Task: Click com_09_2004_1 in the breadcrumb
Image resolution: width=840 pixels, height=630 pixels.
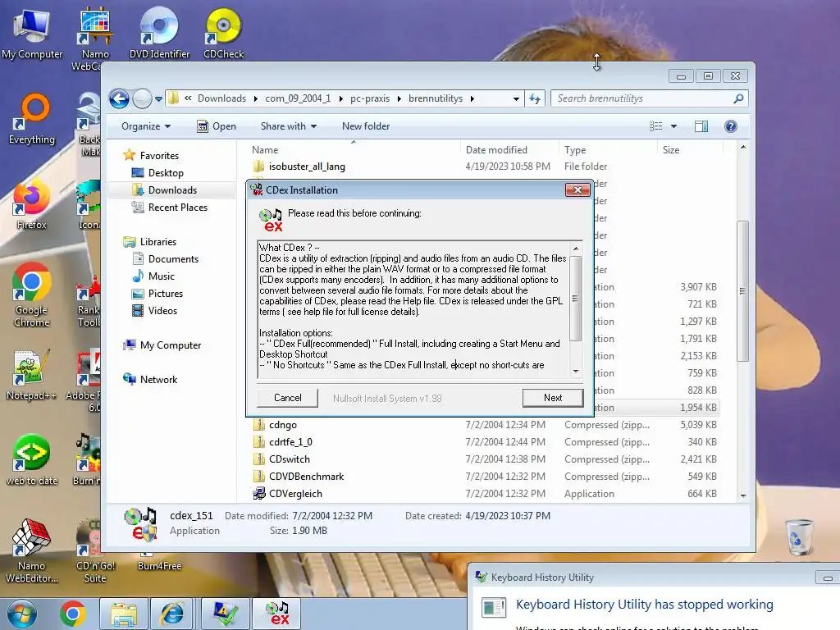Action: pos(298,98)
